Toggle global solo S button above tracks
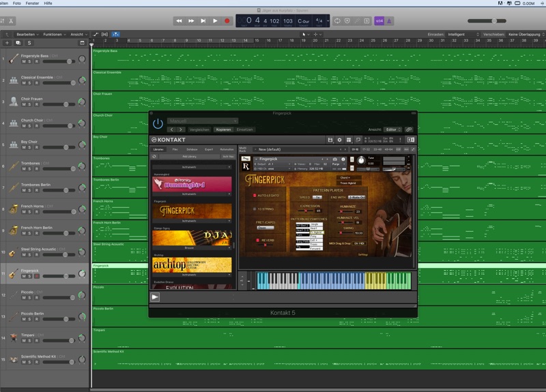This screenshot has height=392, width=546. (x=29, y=43)
